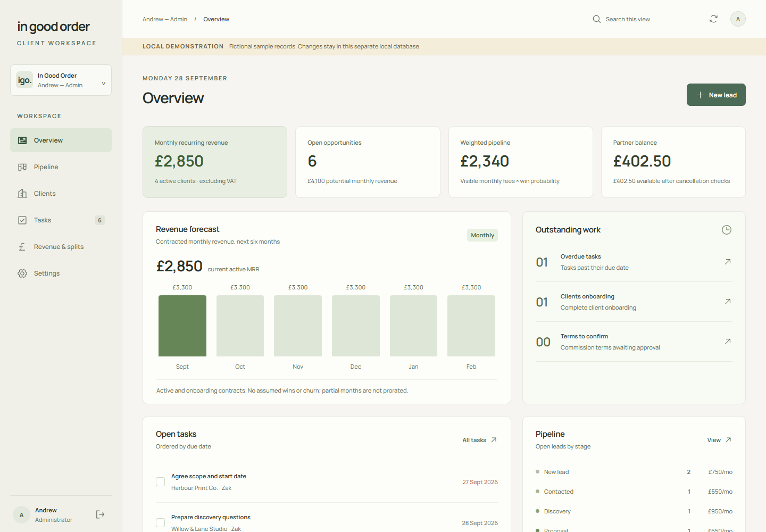The image size is (766, 532).
Task: Click the plus icon on New lead
Action: click(x=701, y=95)
